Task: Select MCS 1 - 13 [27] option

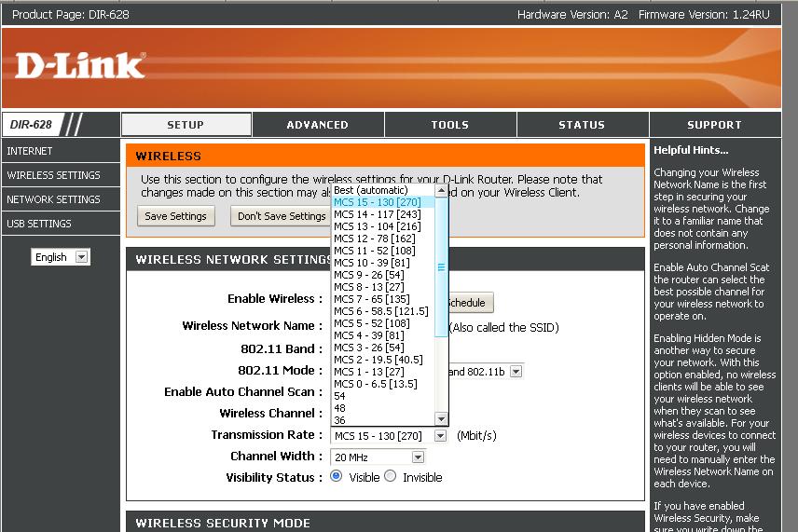Action: pos(383,372)
